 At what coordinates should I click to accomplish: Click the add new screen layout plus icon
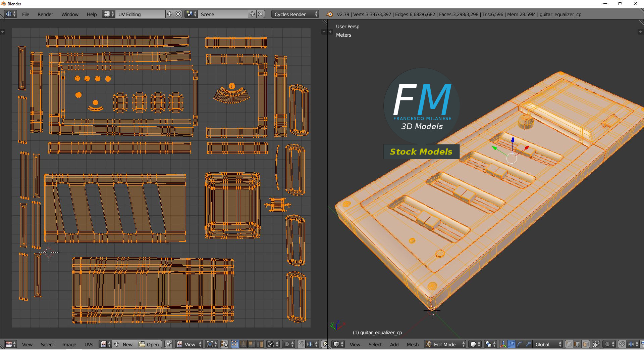tap(170, 14)
